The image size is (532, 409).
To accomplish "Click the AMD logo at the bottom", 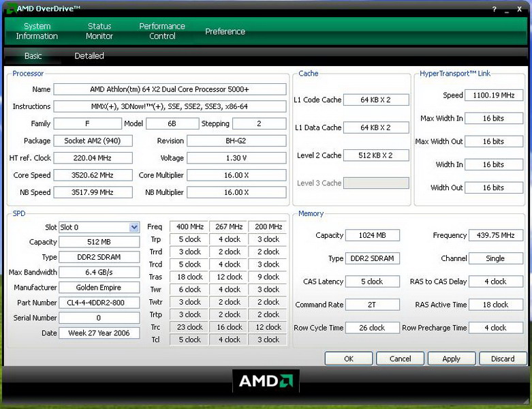I will click(x=266, y=381).
